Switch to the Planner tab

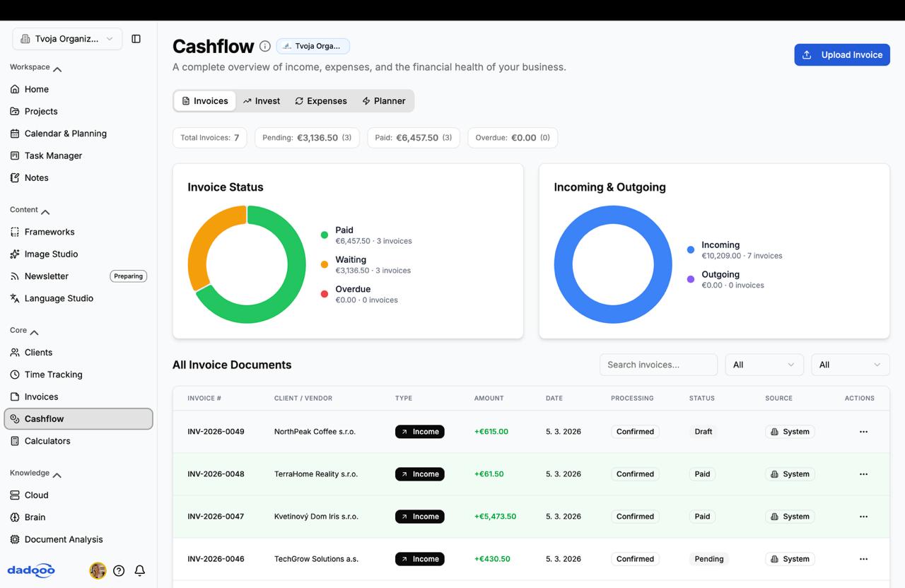(383, 101)
